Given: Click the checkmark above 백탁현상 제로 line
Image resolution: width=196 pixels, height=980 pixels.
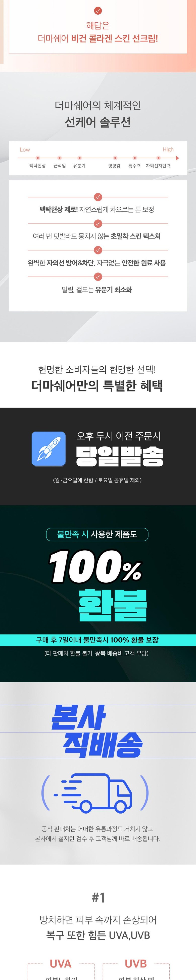Looking at the screenshot, I should pos(98,197).
